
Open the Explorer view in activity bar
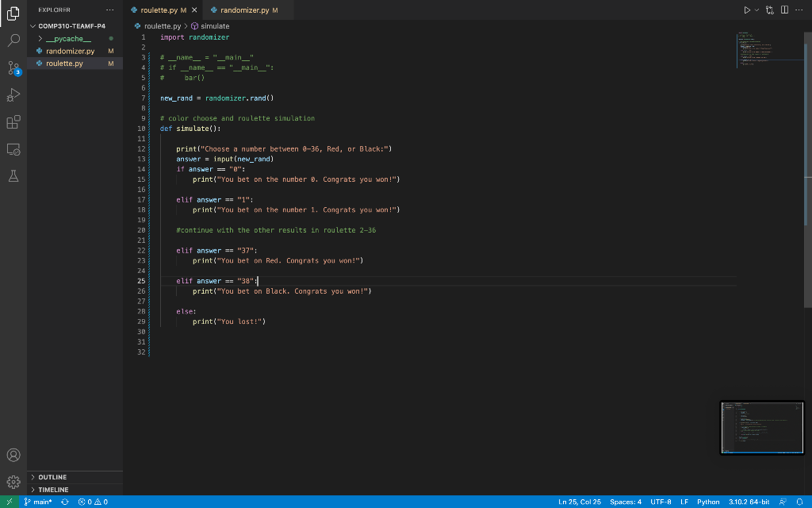click(13, 13)
